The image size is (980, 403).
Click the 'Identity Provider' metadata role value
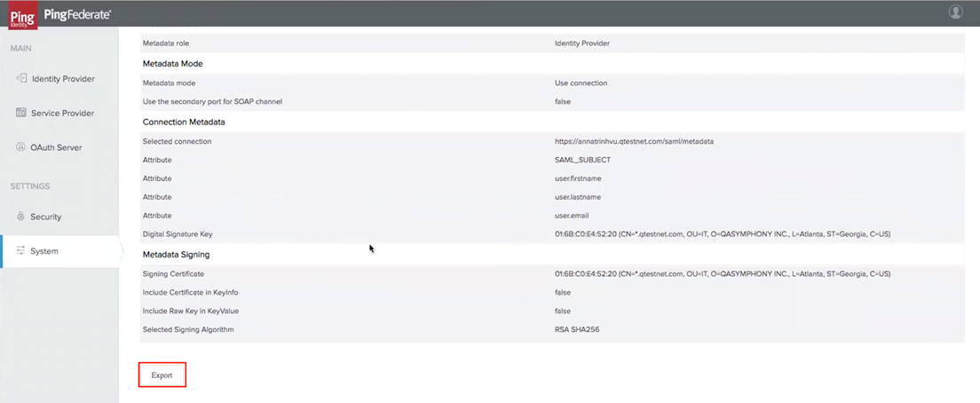coord(582,43)
